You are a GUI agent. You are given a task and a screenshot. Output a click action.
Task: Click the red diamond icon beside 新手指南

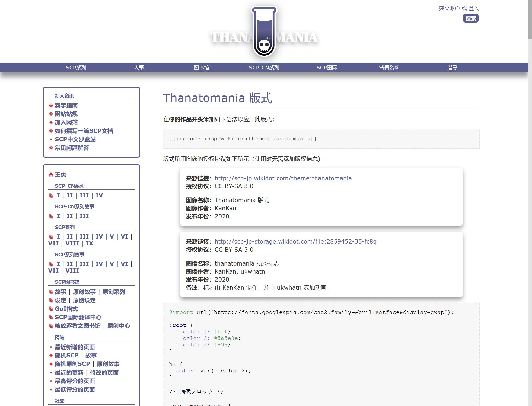coord(51,106)
